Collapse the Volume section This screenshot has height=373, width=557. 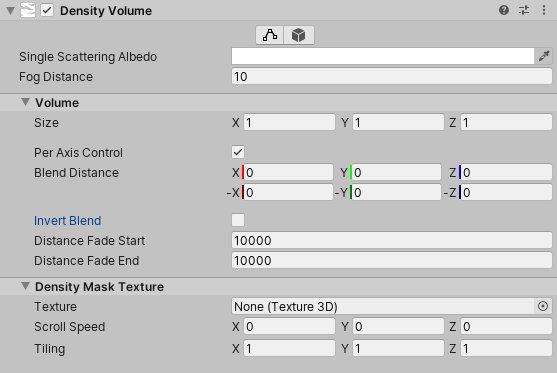(x=25, y=102)
